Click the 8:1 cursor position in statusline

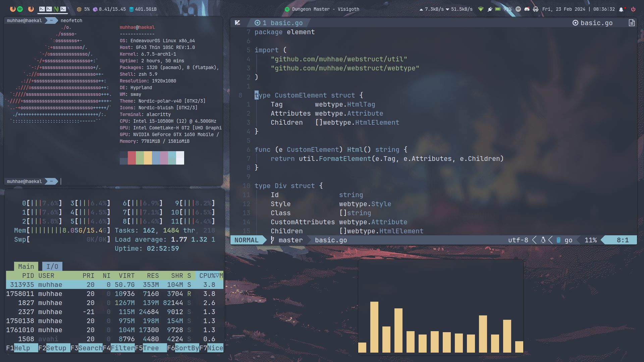(x=623, y=240)
